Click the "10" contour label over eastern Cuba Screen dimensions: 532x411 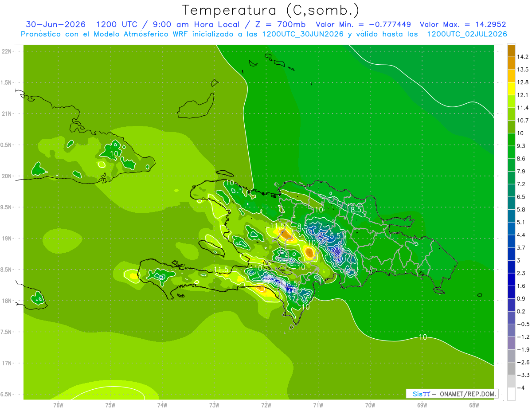114,154
